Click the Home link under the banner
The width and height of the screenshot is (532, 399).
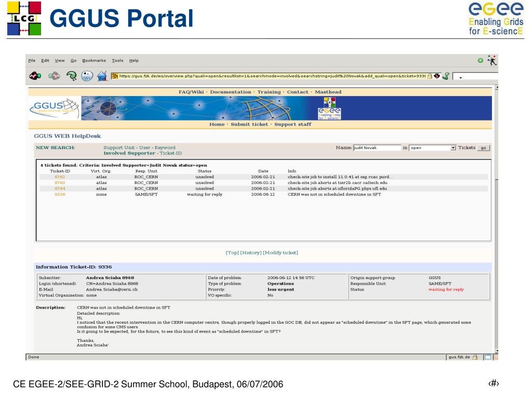pyautogui.click(x=217, y=124)
